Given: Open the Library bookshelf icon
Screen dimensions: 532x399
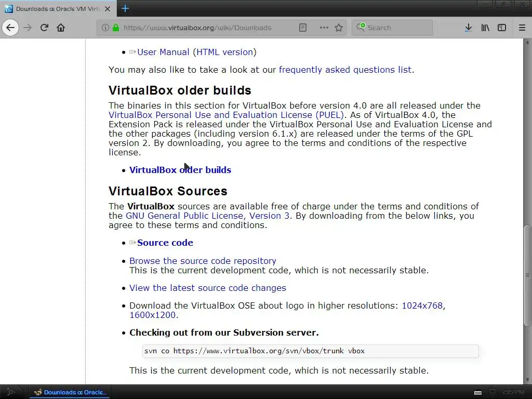Looking at the screenshot, I should point(485,28).
